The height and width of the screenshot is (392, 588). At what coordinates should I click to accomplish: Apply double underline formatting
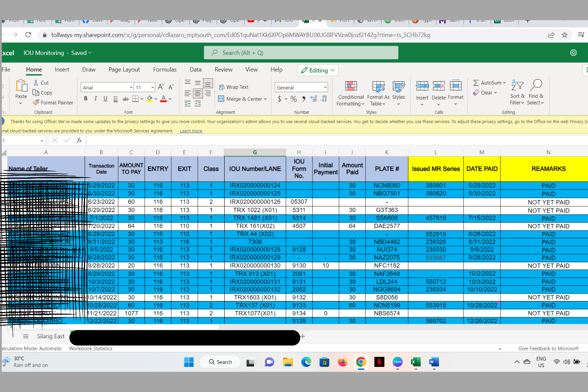[x=115, y=99]
